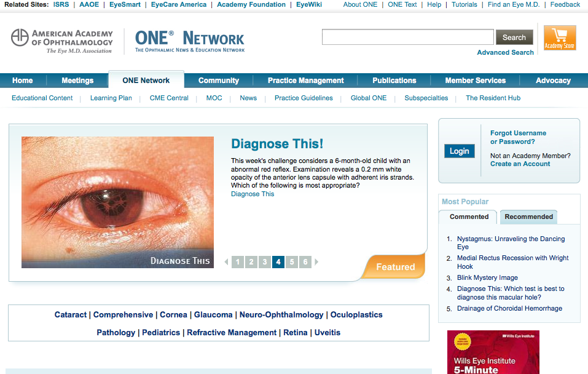Screen dimensions: 588x374
Task: Click the Login button
Action: pos(460,151)
